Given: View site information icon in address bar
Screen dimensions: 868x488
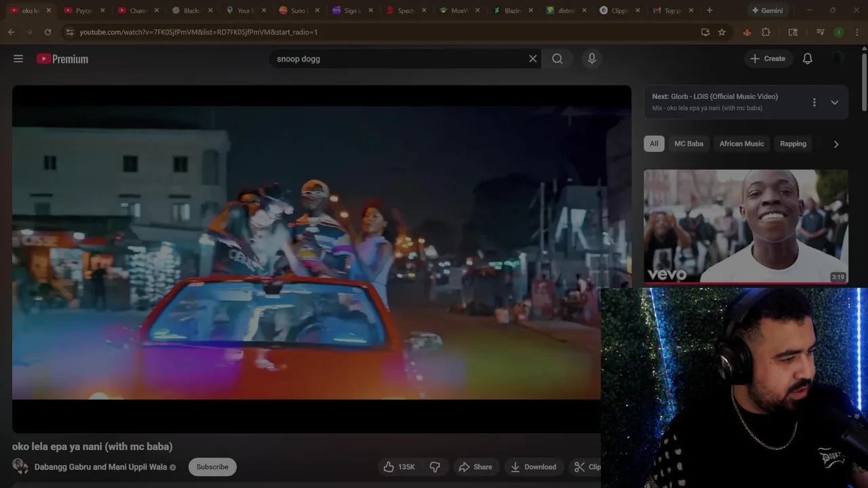Looking at the screenshot, I should (x=69, y=32).
